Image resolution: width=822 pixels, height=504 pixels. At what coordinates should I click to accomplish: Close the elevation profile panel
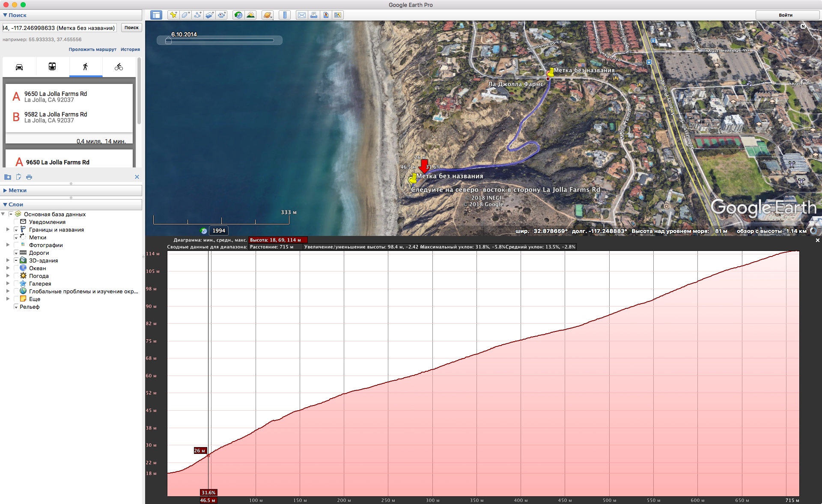[x=817, y=240]
